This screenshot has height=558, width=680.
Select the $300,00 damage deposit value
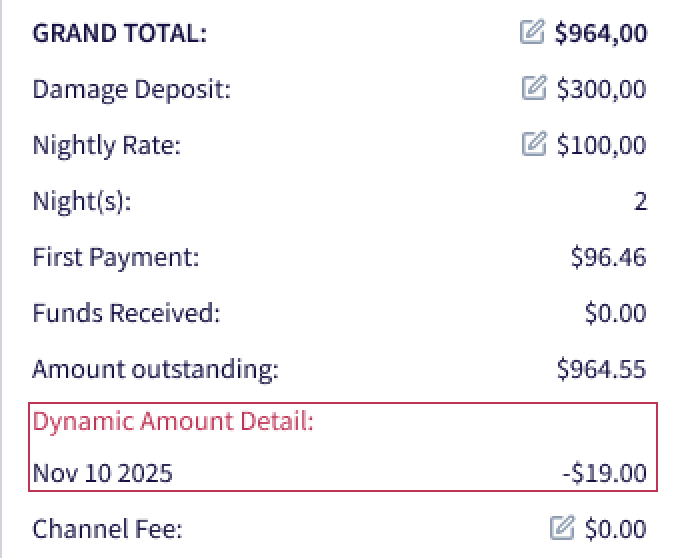601,89
